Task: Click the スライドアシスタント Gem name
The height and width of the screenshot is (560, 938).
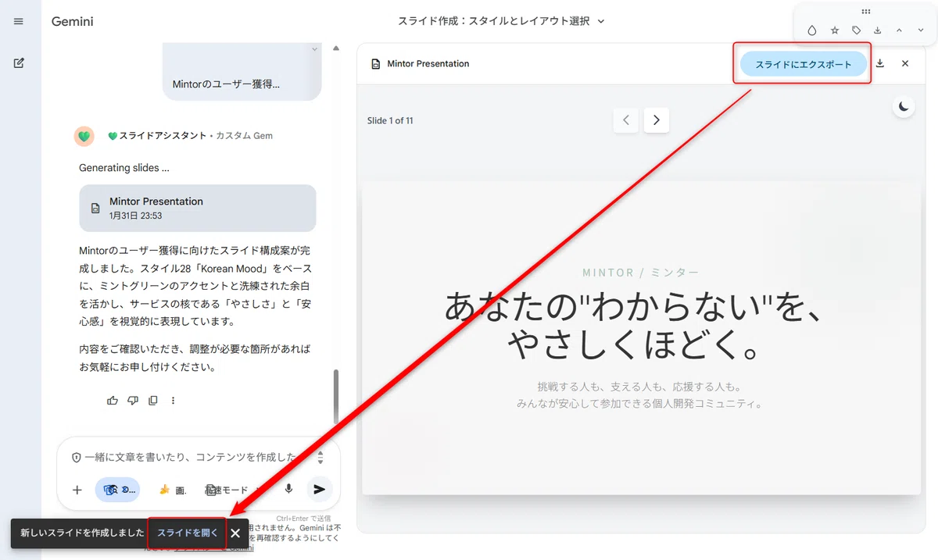Action: coord(163,136)
